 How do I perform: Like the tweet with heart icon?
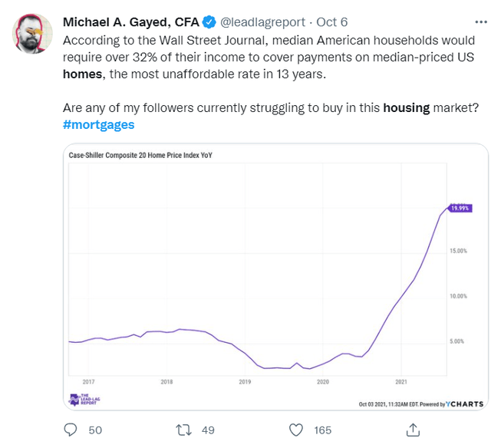(297, 430)
